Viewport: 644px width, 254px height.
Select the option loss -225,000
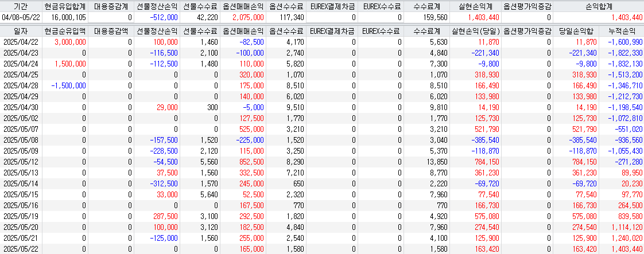coord(250,139)
